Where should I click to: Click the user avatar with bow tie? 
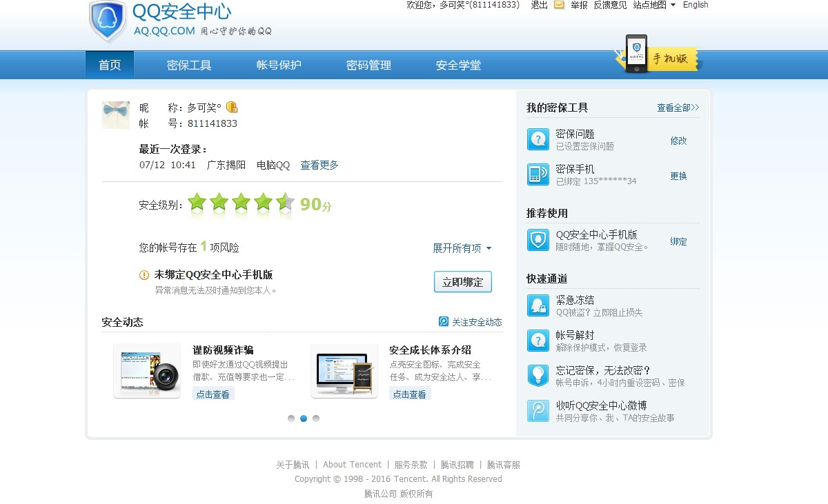pos(116,115)
